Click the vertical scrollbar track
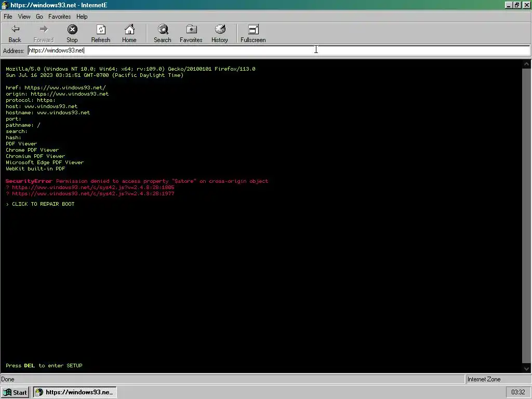 pos(526,216)
